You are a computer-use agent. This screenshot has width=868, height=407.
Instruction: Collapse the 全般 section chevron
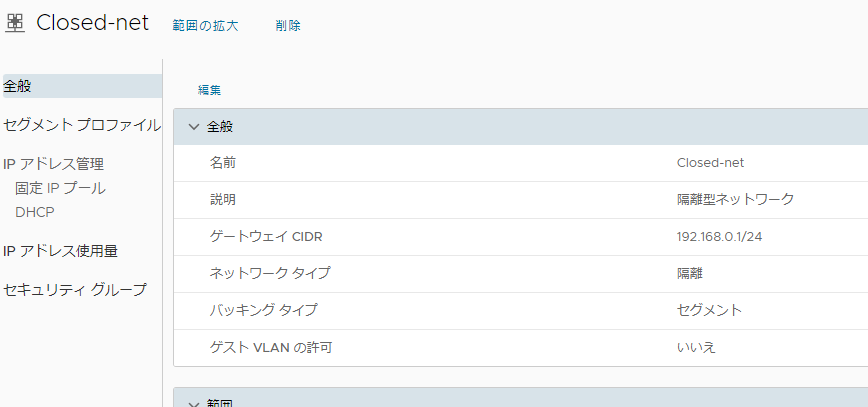pyautogui.click(x=194, y=127)
